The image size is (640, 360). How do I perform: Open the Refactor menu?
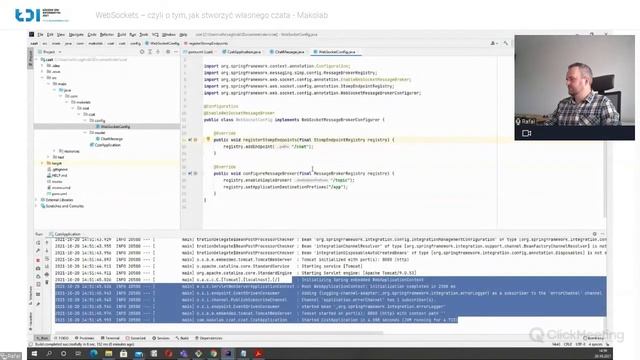(x=107, y=35)
